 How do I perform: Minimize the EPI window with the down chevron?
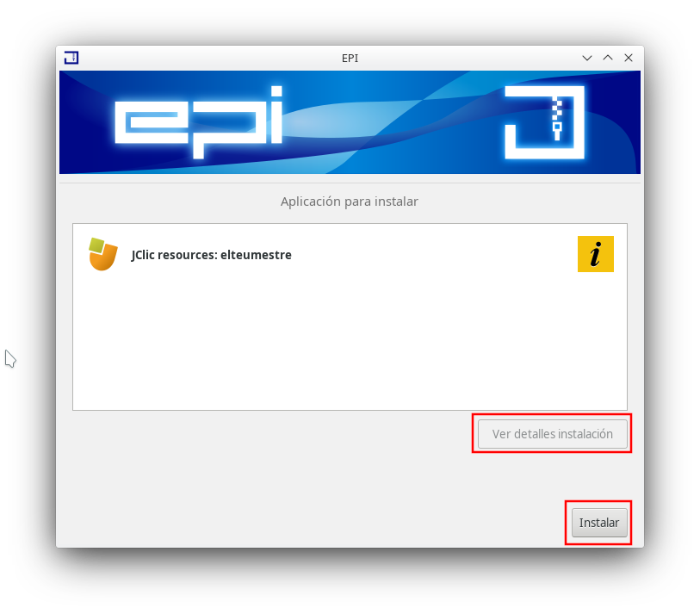pyautogui.click(x=587, y=58)
